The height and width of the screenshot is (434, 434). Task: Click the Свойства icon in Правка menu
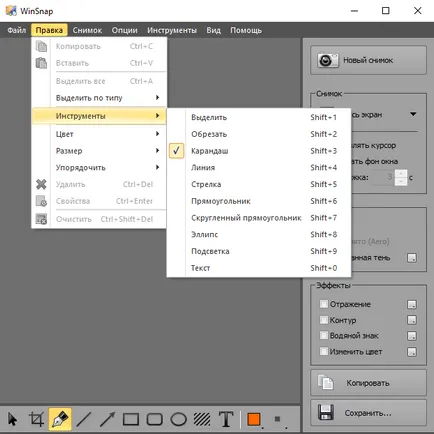[x=41, y=201]
